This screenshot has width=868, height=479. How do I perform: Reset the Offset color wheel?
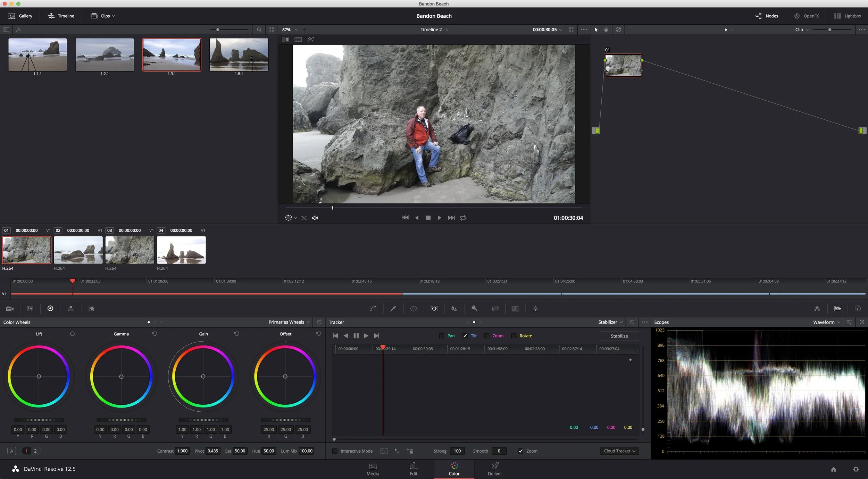pos(319,334)
